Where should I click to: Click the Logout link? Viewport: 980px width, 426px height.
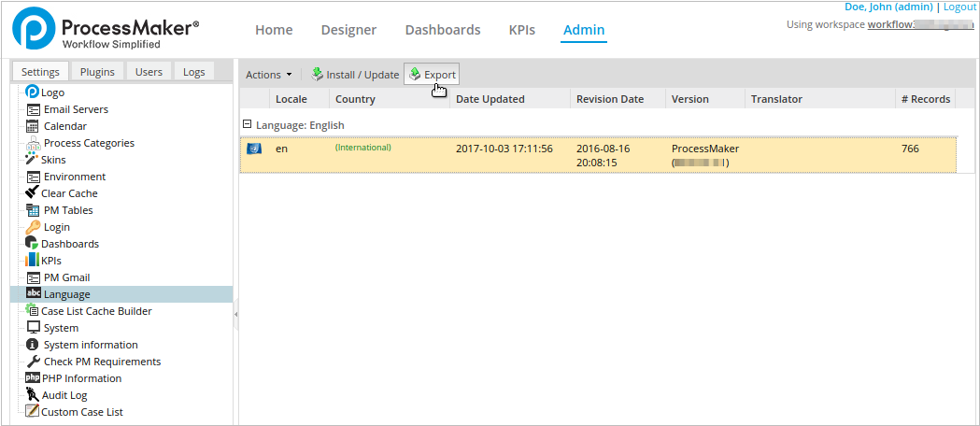point(959,7)
